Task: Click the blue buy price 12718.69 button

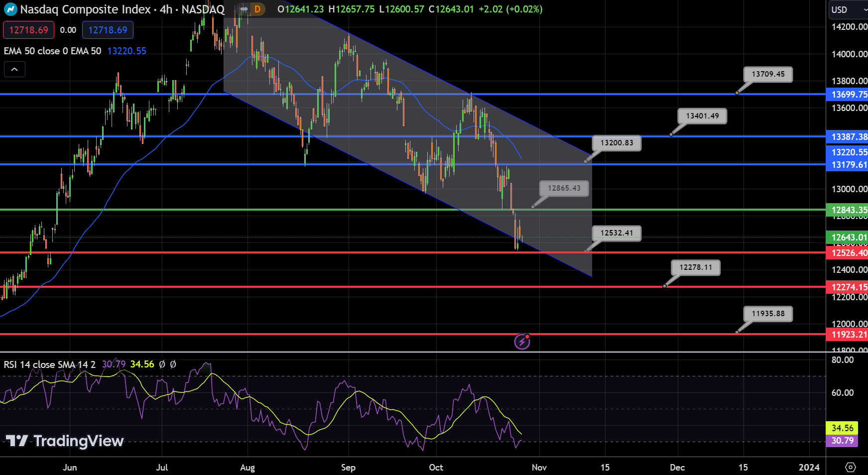Action: [108, 30]
